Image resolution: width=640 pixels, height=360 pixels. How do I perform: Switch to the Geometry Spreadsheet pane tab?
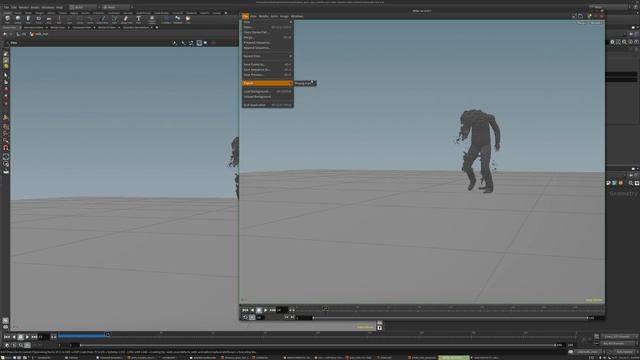coord(137,28)
